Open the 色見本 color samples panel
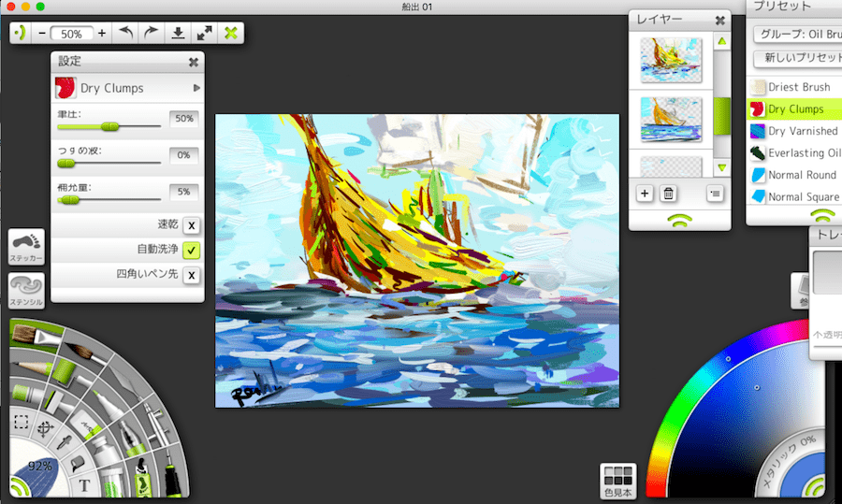 point(618,481)
